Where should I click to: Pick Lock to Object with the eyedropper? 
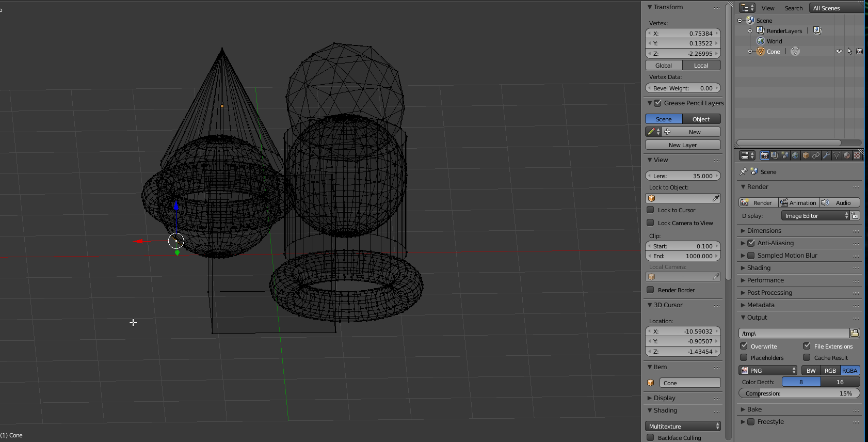click(716, 198)
